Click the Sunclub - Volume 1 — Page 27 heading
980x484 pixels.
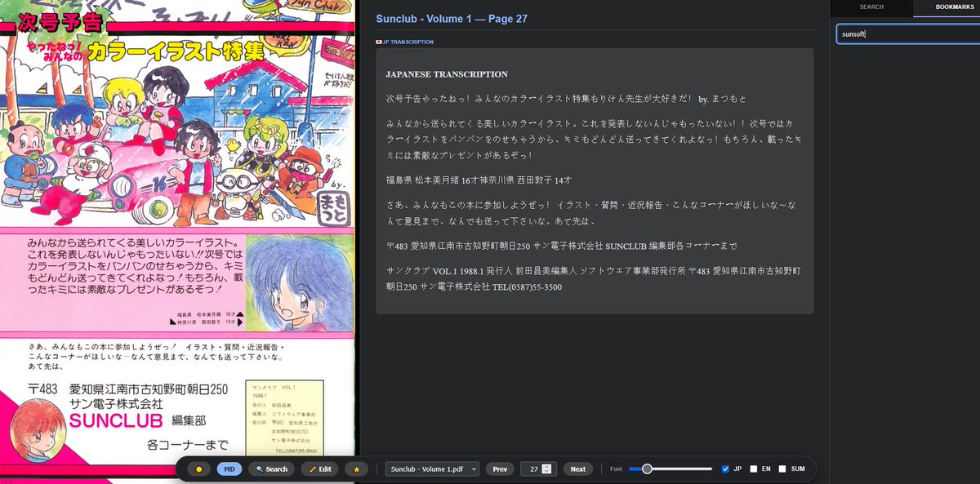(452, 19)
